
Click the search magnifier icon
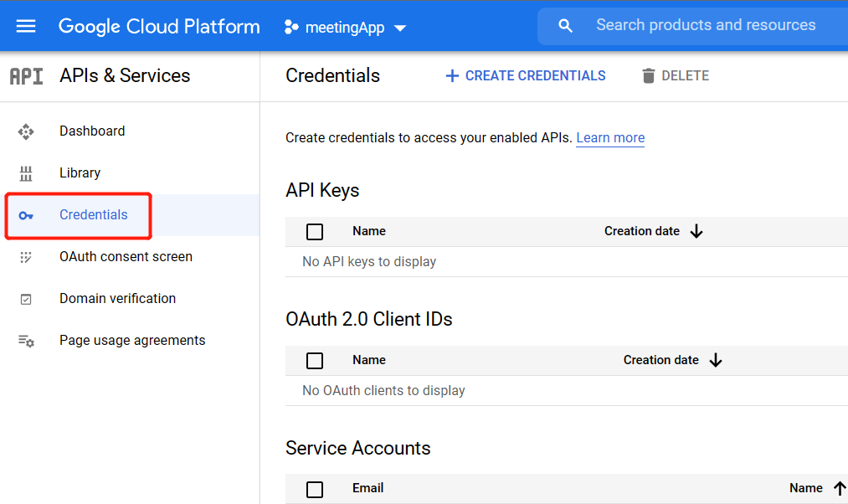[566, 26]
